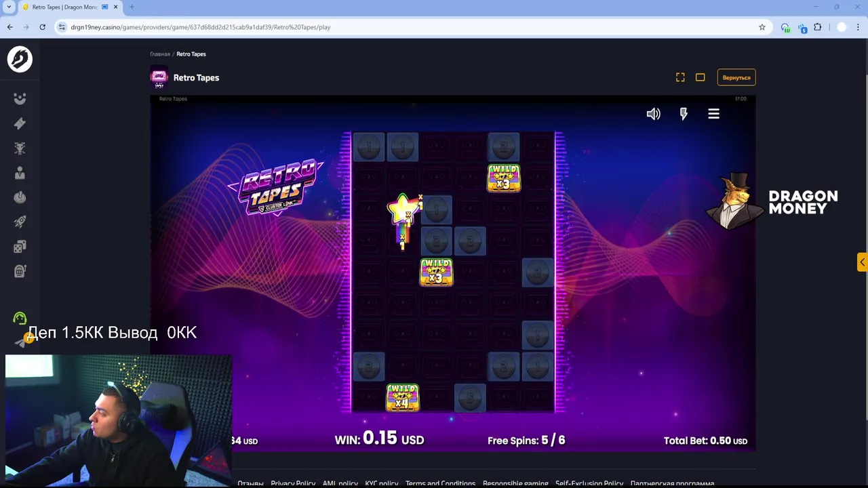The height and width of the screenshot is (488, 868).
Task: Open the Chrome three-dot menu
Action: 859,27
